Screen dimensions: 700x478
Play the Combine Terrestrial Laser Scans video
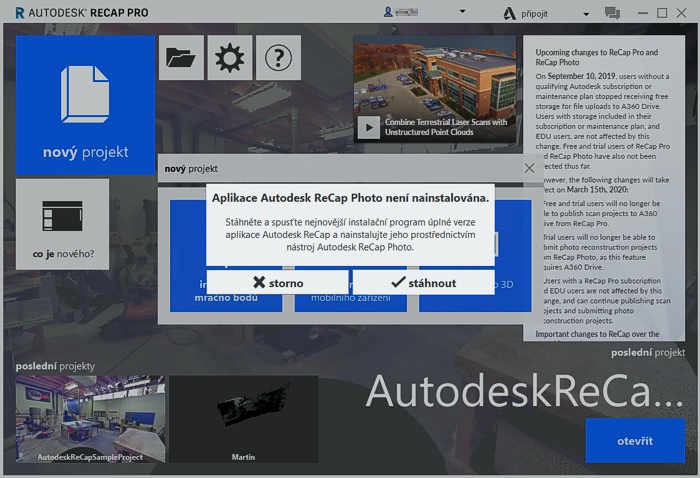(x=369, y=128)
